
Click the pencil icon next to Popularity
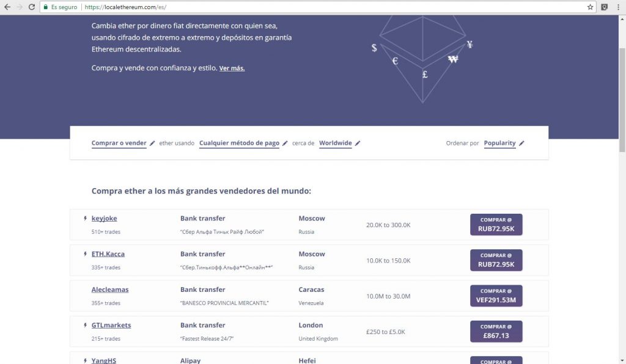click(522, 143)
